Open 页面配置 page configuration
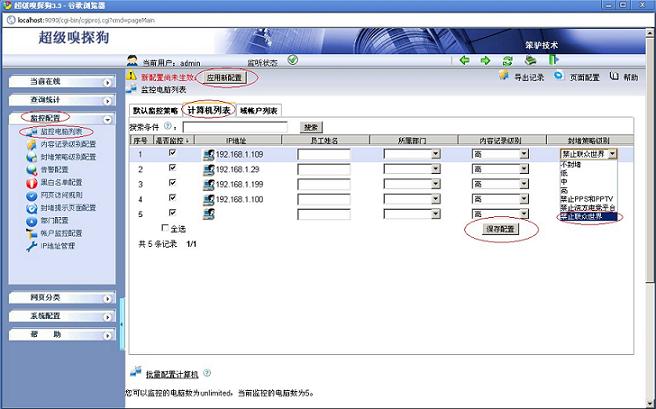The image size is (656, 409). coord(577,77)
